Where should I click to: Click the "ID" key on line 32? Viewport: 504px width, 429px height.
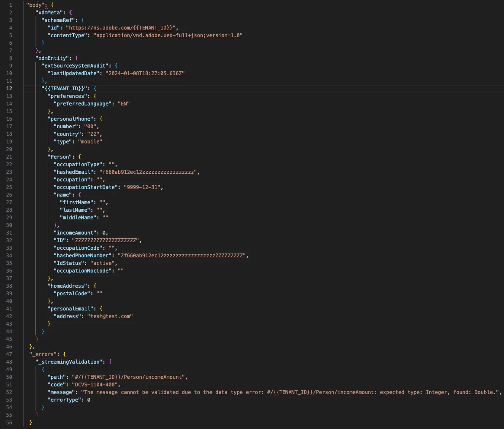[x=60, y=241]
